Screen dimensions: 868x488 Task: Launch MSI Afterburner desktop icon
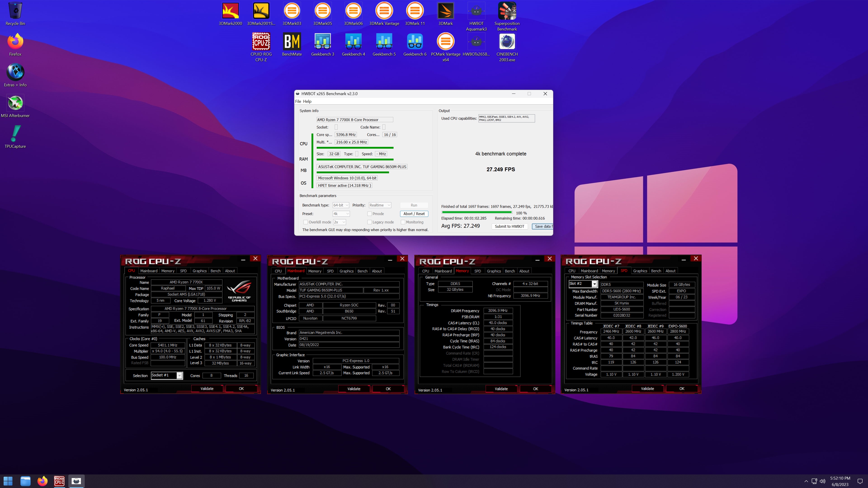[15, 106]
